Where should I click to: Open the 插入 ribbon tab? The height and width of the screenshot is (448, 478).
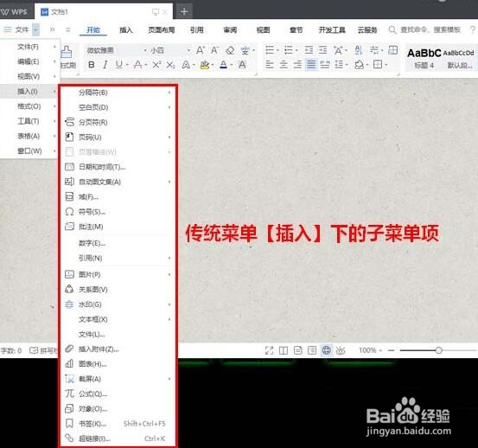pos(126,30)
